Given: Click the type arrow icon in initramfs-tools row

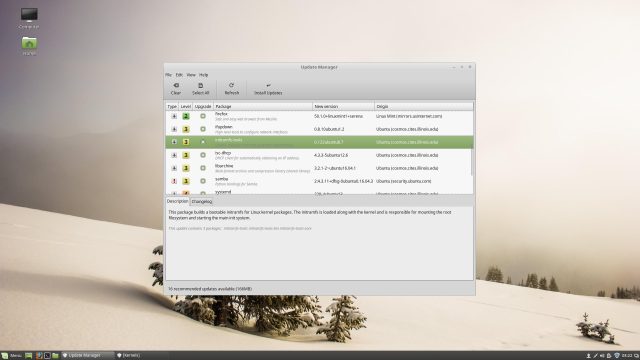Looking at the screenshot, I should 174,142.
